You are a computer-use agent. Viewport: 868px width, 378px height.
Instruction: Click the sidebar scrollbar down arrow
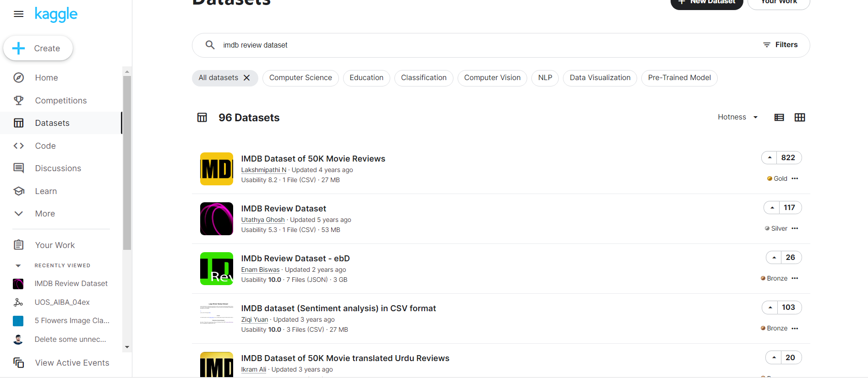127,347
